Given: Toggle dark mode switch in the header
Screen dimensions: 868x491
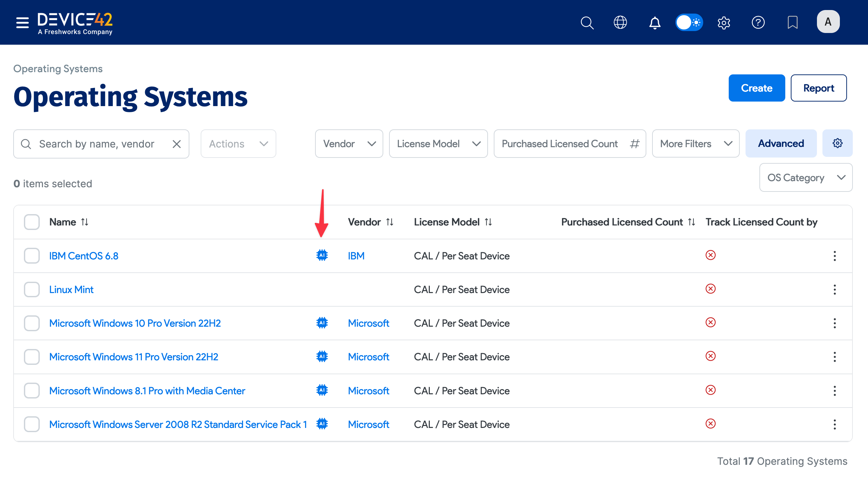Looking at the screenshot, I should (x=689, y=23).
